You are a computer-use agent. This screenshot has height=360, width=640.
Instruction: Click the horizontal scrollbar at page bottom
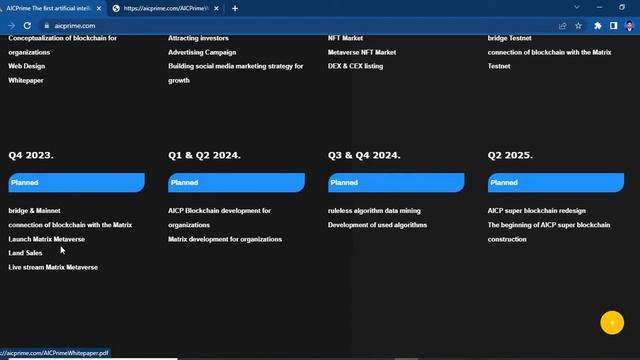pos(93,359)
